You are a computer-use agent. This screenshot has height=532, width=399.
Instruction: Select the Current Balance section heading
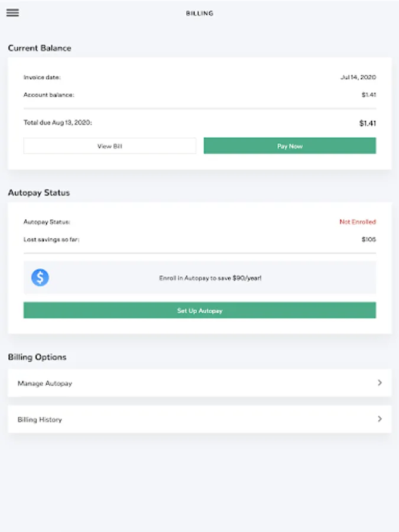(40, 48)
